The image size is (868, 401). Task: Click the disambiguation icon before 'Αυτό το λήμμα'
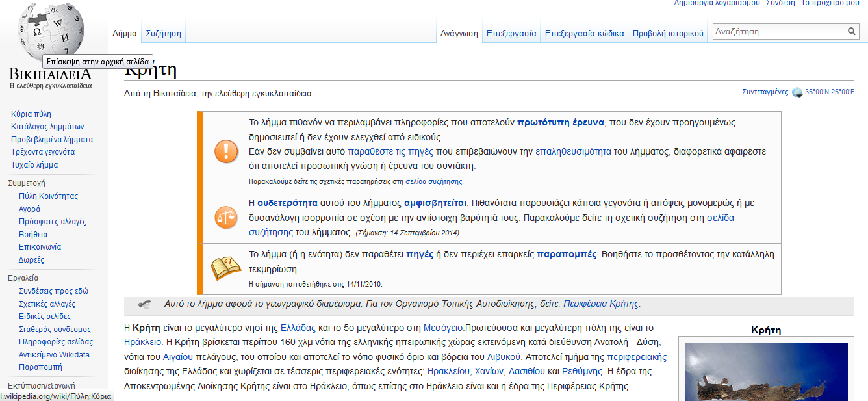[144, 304]
